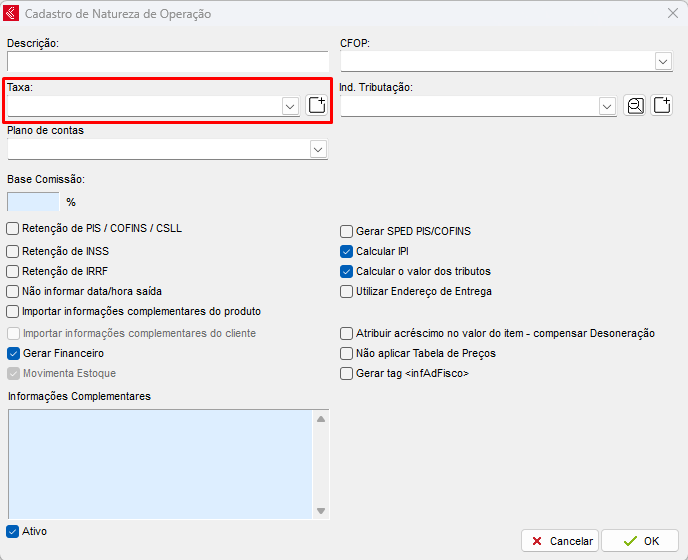The height and width of the screenshot is (560, 688).
Task: Enable Retenção de PIS / COFINS / CSLL
Action: pos(13,229)
